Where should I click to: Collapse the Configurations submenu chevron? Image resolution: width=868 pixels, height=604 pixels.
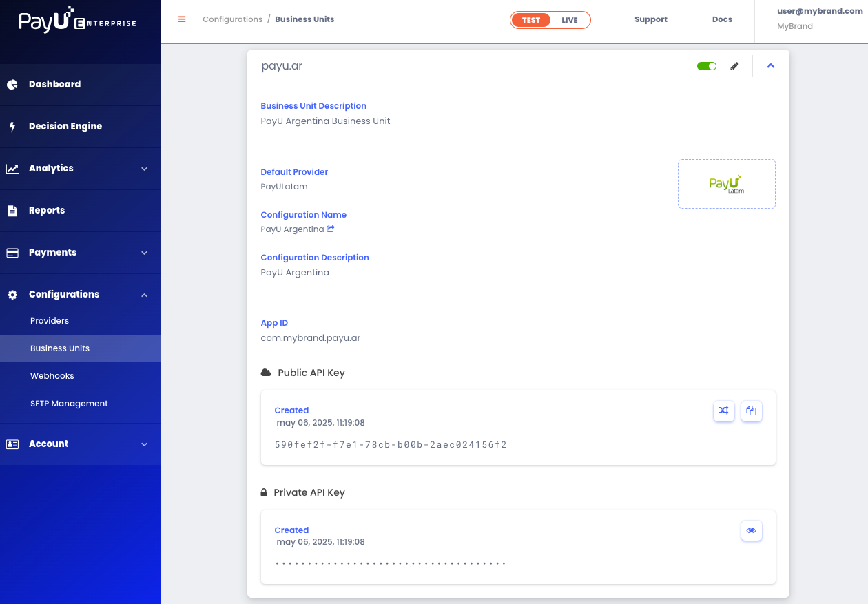click(145, 295)
